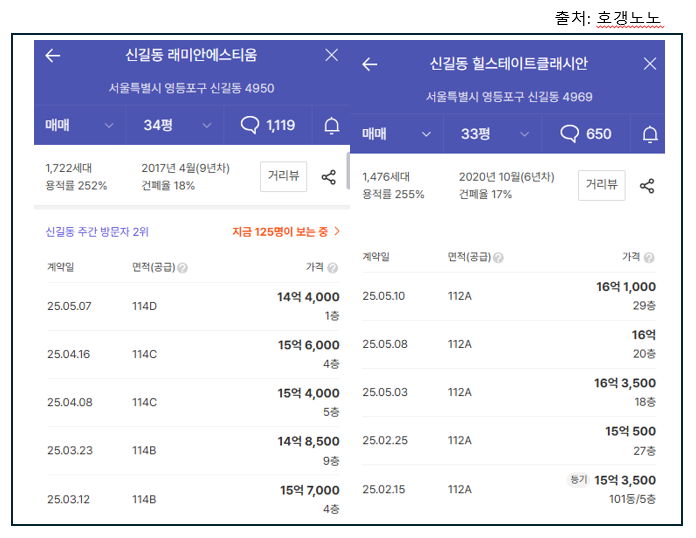This screenshot has width=696, height=538.
Task: Click the 15억 6,000 price
Action: [309, 345]
